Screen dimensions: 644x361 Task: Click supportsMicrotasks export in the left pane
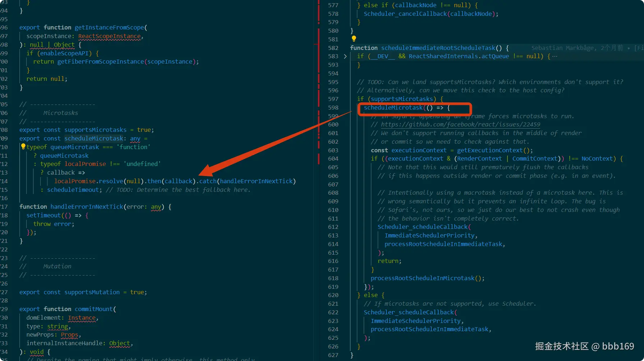pos(96,130)
